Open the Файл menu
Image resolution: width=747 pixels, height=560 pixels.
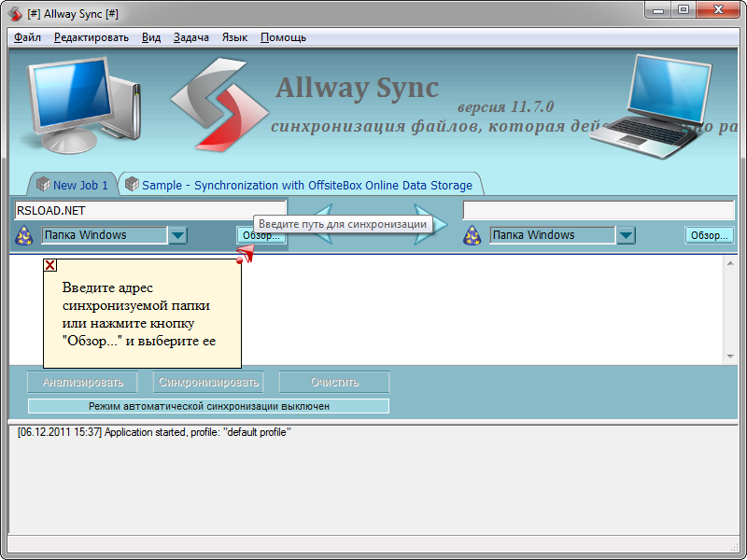coord(27,37)
